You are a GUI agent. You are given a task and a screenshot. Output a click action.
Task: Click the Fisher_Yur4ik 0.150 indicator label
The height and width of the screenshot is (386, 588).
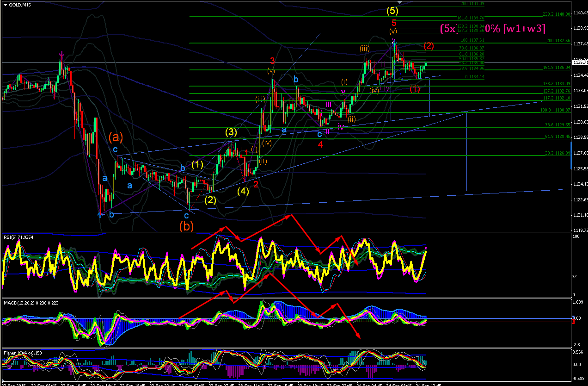(x=23, y=353)
